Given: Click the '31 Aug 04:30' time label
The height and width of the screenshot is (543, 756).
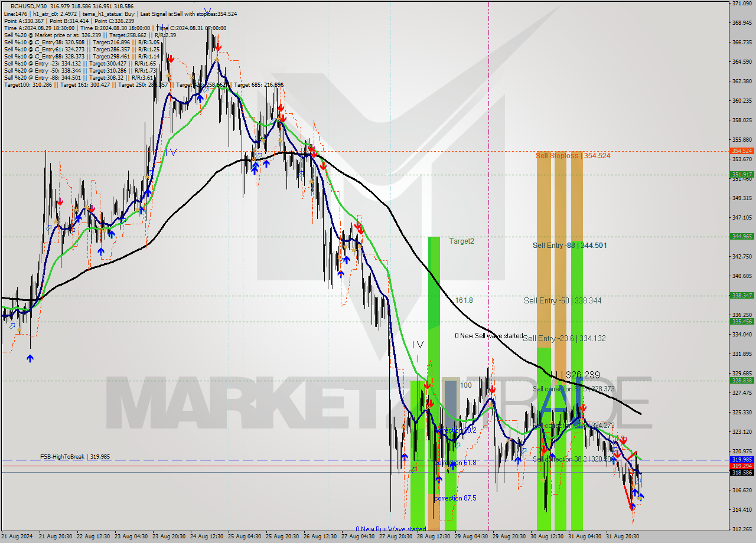Looking at the screenshot, I should click(585, 537).
